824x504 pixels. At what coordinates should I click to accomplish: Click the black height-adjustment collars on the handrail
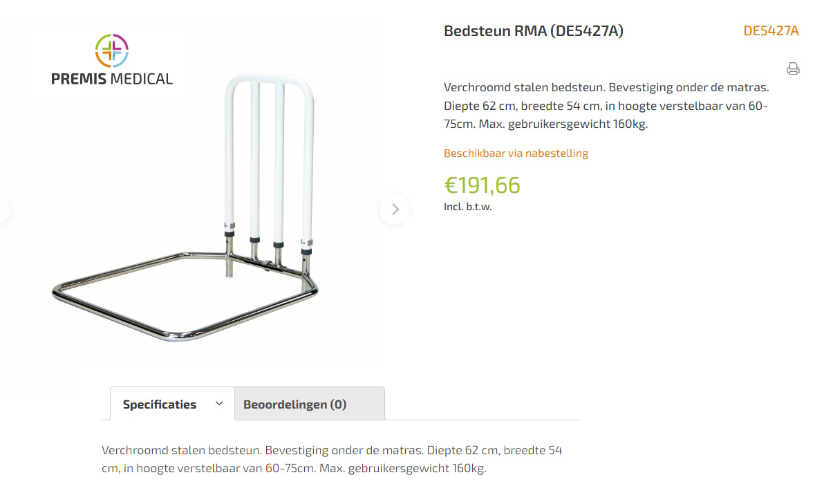tap(254, 239)
